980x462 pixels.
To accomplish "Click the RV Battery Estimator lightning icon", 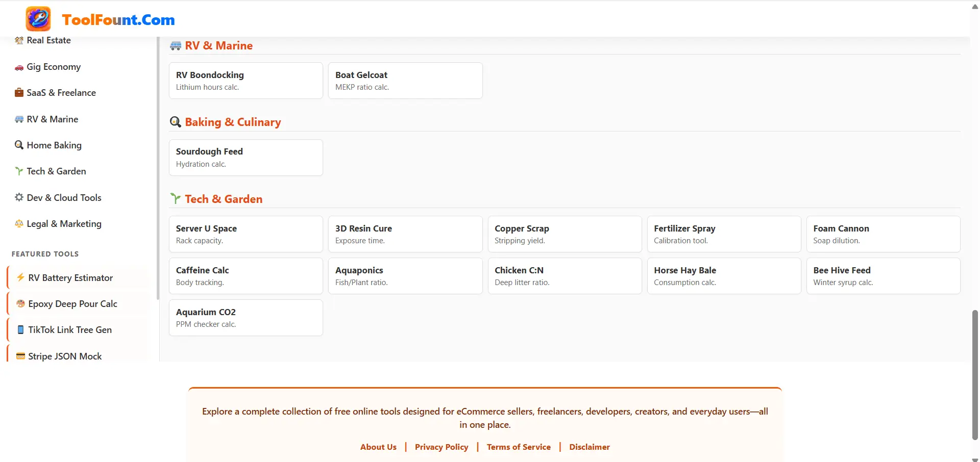I will coord(20,278).
